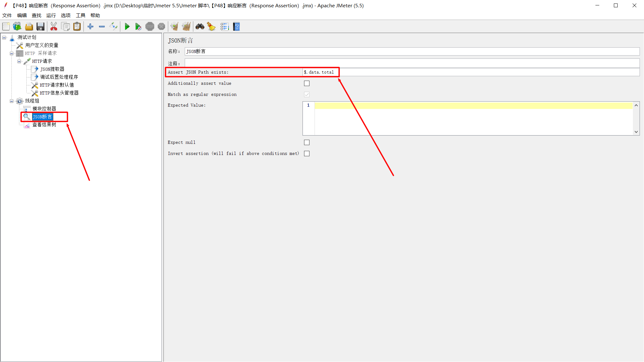Screen dimensions: 644x362
Task: Collapse the HTTP请求 node
Action: click(x=19, y=61)
